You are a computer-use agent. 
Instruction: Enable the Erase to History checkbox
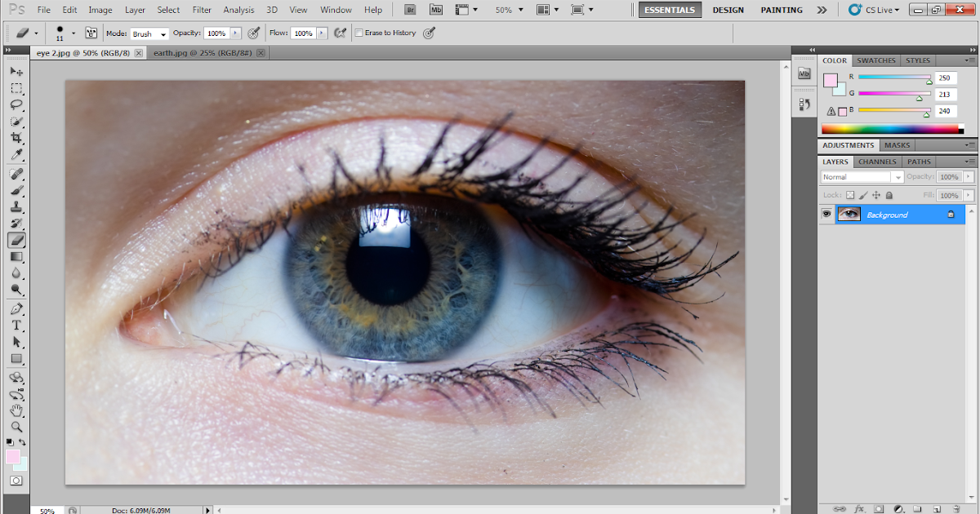359,33
